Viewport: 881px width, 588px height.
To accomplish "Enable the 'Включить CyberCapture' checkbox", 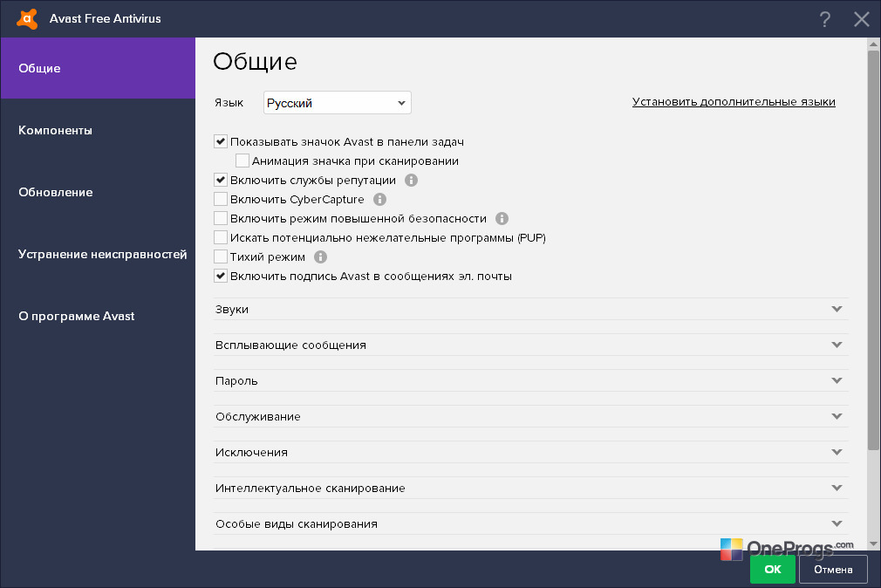I will pos(220,199).
